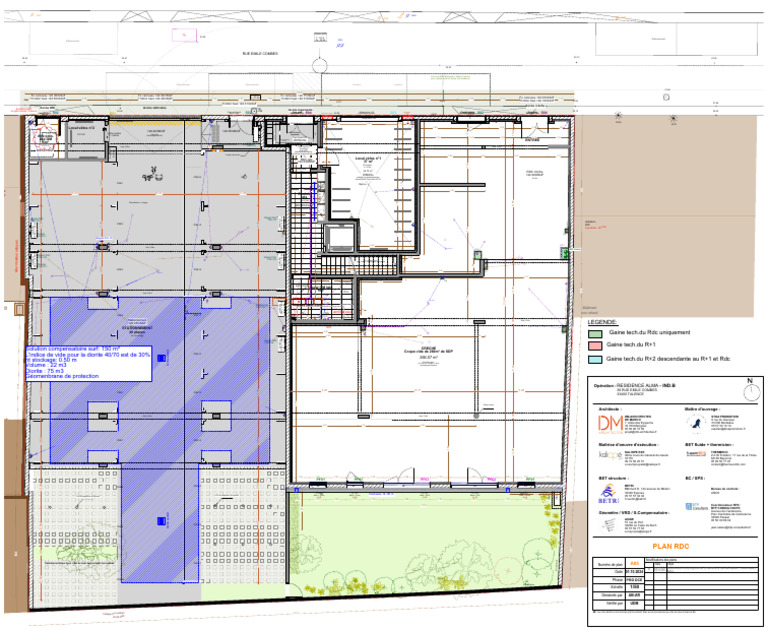768x630 pixels.
Task: Click the 'BC / SPS :' label
Action: [x=695, y=478]
